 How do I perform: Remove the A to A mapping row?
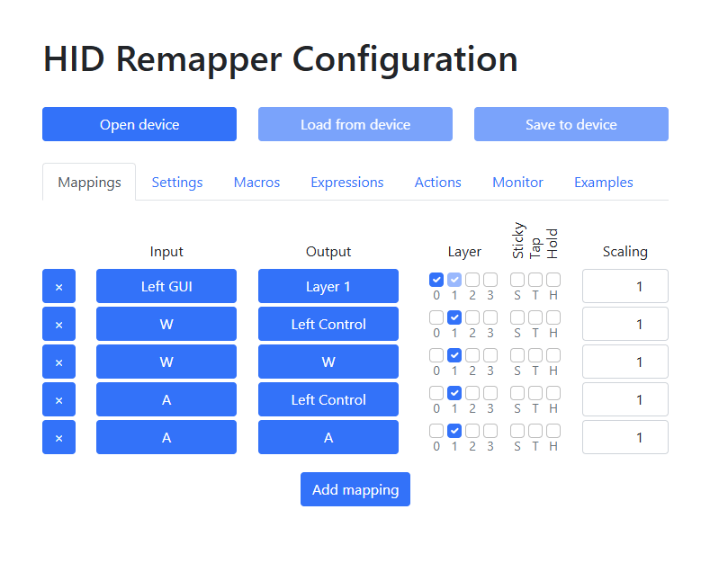pos(58,437)
